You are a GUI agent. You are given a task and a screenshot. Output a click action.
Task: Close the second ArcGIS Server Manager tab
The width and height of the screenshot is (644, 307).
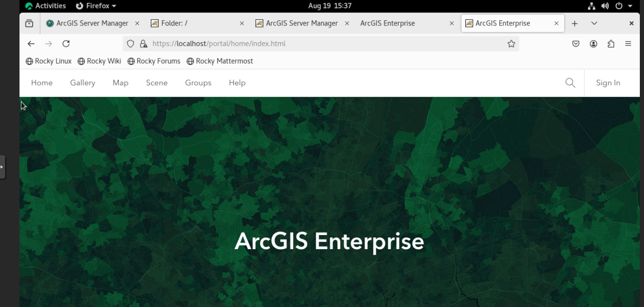tap(347, 23)
